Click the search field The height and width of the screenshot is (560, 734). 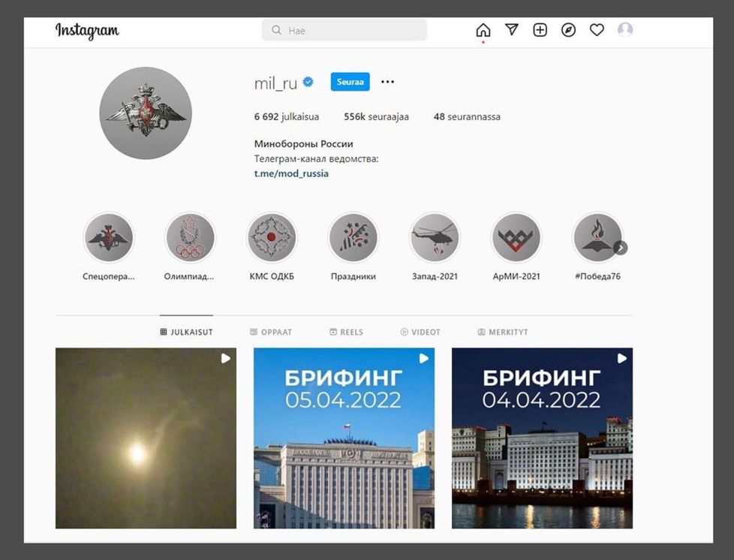[x=344, y=29]
